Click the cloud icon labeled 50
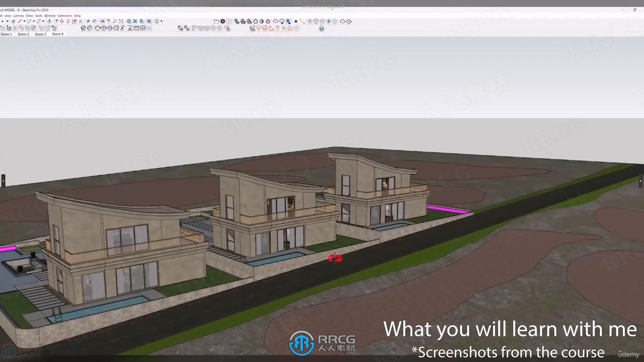Viewport: 644px width, 362px height. [x=243, y=21]
